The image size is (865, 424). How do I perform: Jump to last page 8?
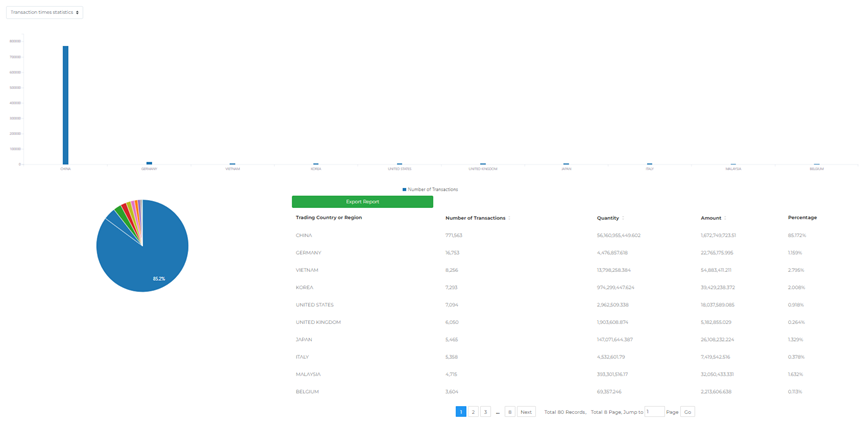[510, 412]
